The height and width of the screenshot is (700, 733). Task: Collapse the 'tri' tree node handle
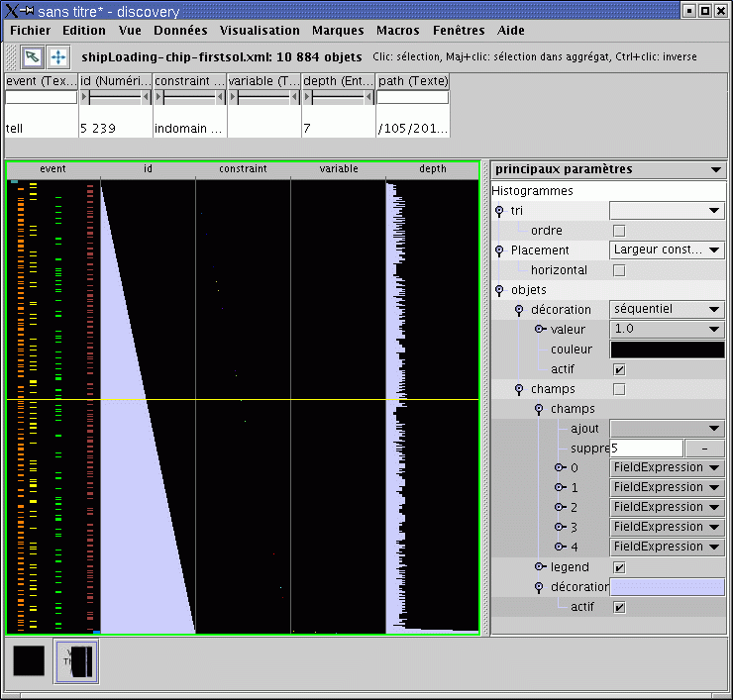point(499,211)
